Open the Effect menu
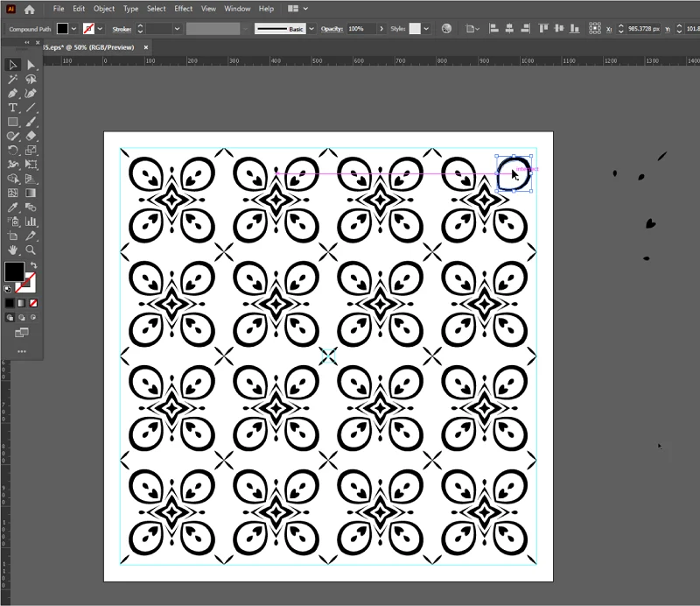This screenshot has height=606, width=700. coord(183,9)
